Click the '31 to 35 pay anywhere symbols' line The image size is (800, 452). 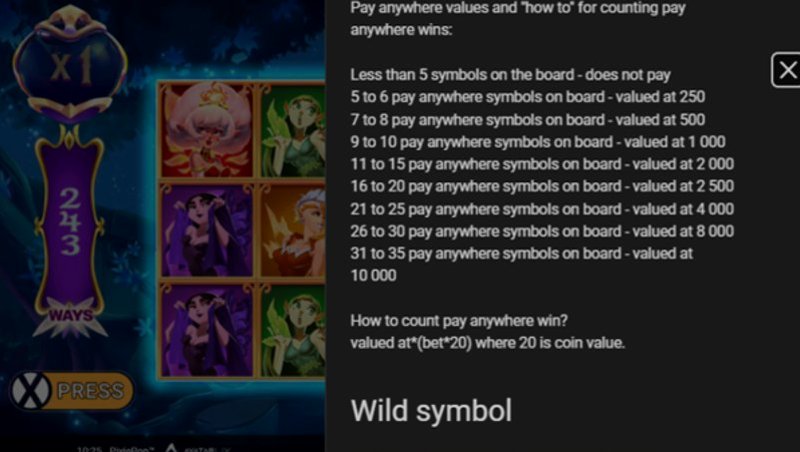(x=521, y=264)
